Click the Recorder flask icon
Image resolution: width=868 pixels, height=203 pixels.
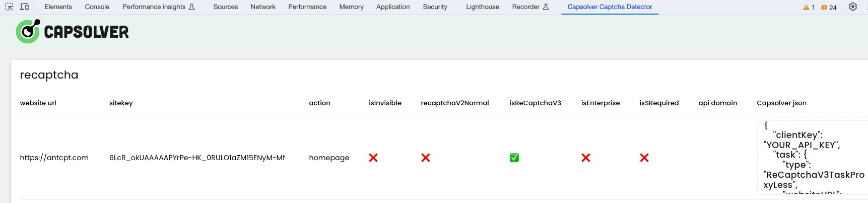coord(546,7)
